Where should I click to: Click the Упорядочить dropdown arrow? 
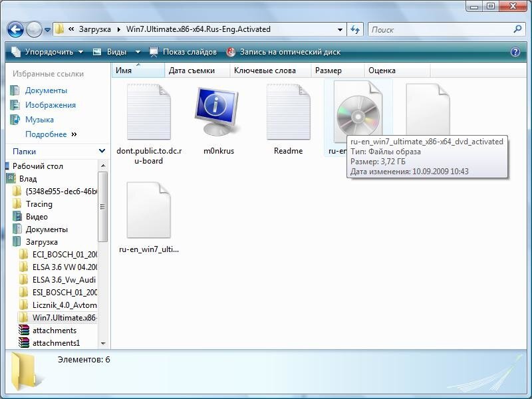(x=80, y=52)
